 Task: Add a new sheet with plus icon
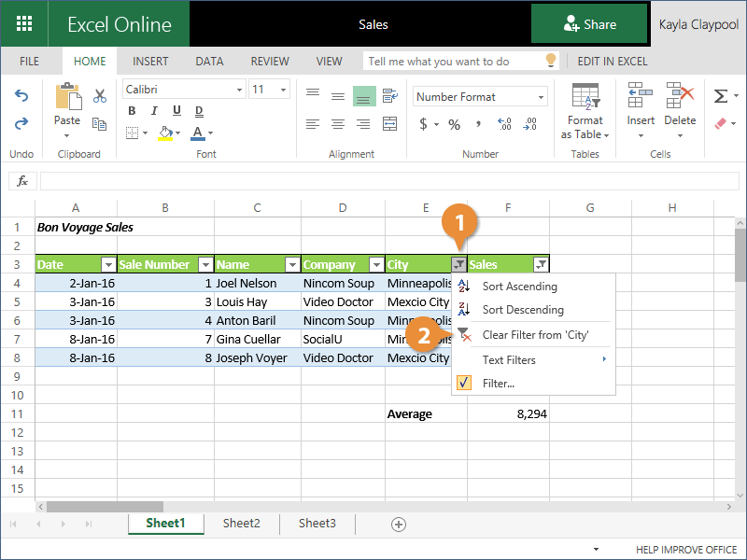point(399,524)
